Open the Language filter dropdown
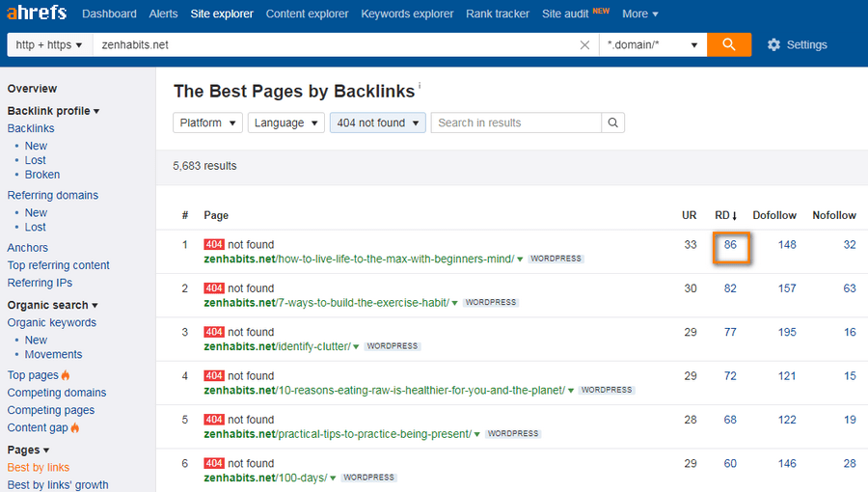868x492 pixels. tap(285, 123)
